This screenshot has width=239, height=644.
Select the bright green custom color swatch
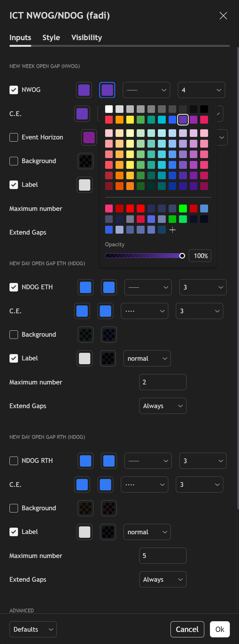183,209
